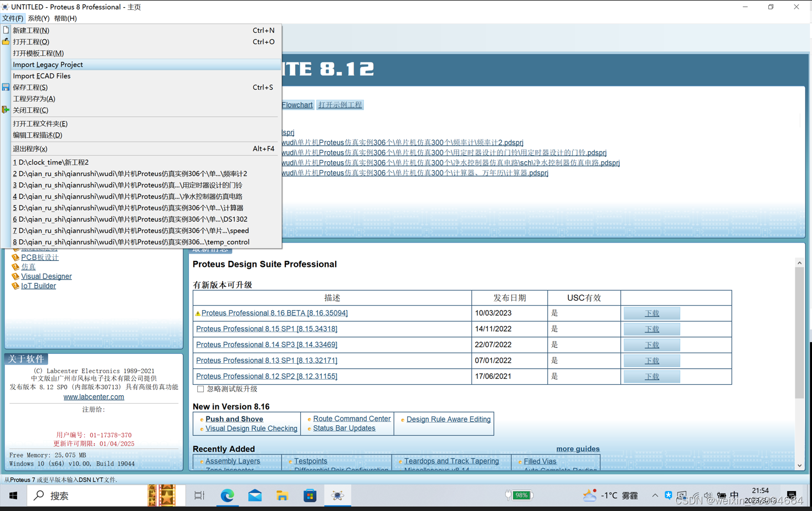Download Proteus Professional 8.12 SP2
812x511 pixels.
(651, 376)
